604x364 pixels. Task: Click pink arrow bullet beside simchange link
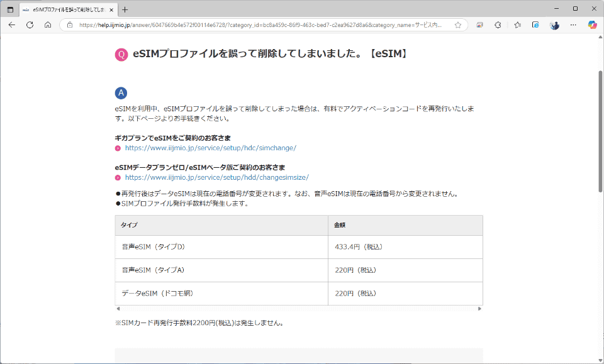118,148
